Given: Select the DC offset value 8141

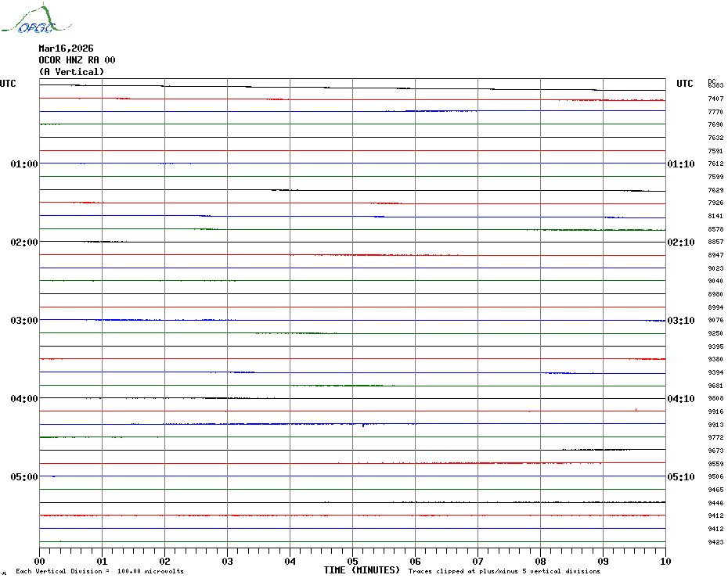Looking at the screenshot, I should pos(715,216).
